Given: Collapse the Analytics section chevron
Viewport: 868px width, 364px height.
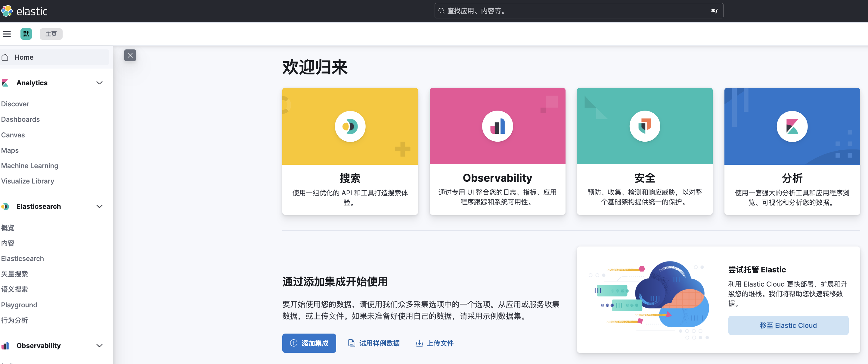Looking at the screenshot, I should (99, 83).
